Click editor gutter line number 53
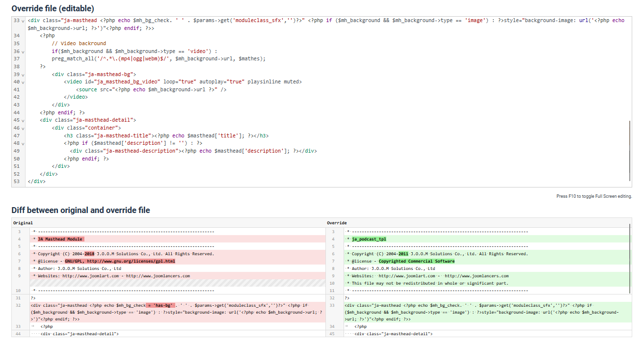The width and height of the screenshot is (644, 347). (x=17, y=182)
